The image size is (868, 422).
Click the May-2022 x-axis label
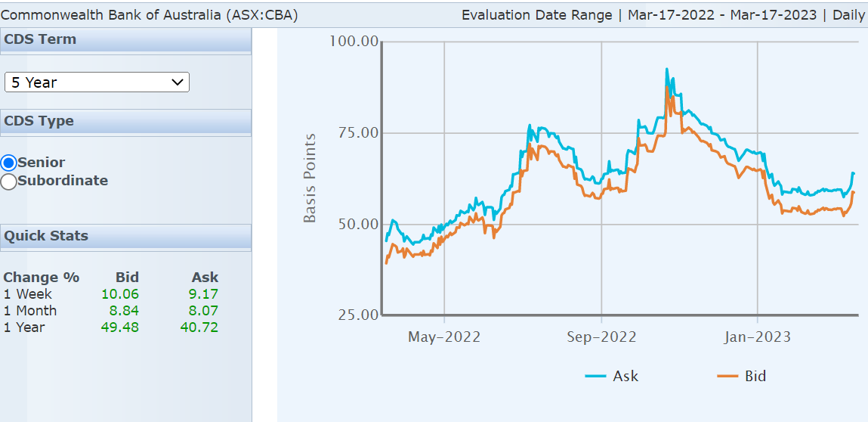pos(444,337)
